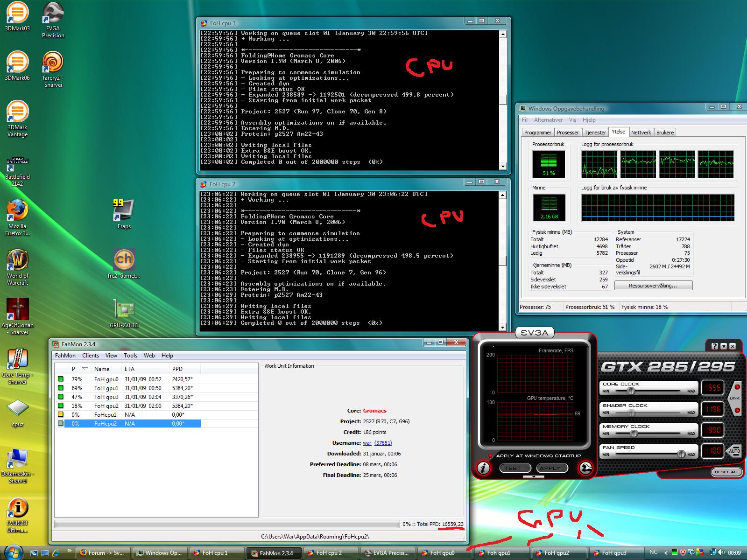Open EVGA Precision settings wrench icon
747x560 pixels.
pos(586,468)
